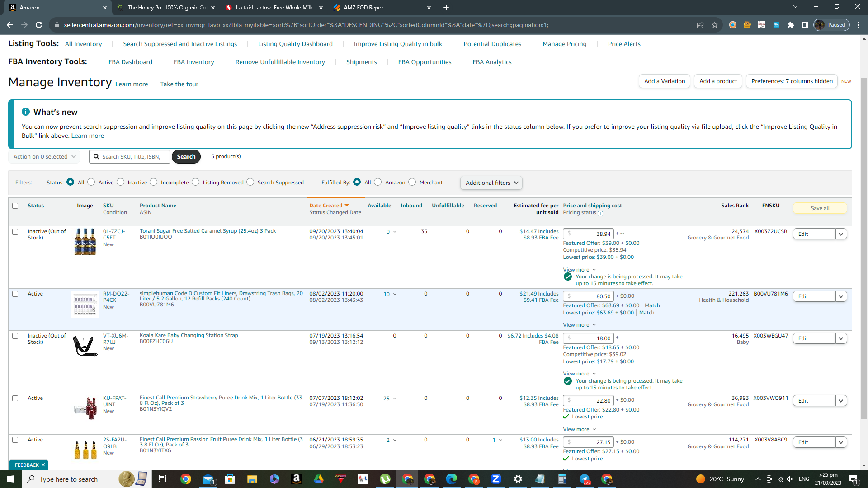Click the search magnifier icon in SKU search
868x488 pixels.
tap(96, 157)
